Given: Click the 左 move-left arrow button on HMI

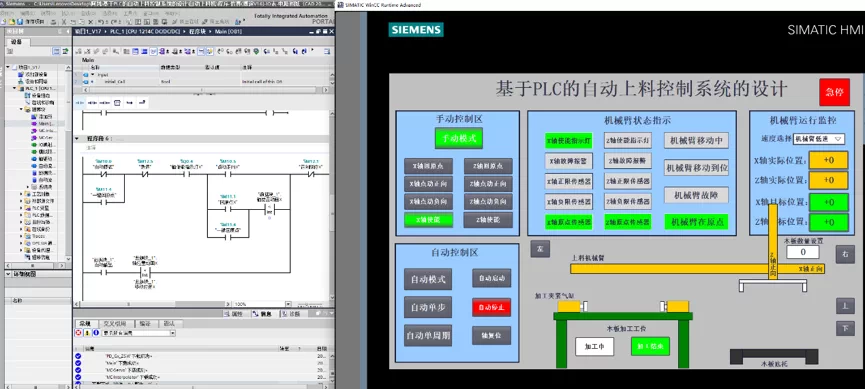Looking at the screenshot, I should click(541, 249).
